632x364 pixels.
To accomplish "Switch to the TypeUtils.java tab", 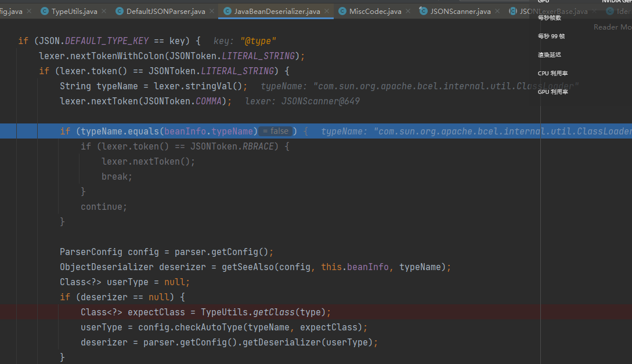I will pos(74,11).
